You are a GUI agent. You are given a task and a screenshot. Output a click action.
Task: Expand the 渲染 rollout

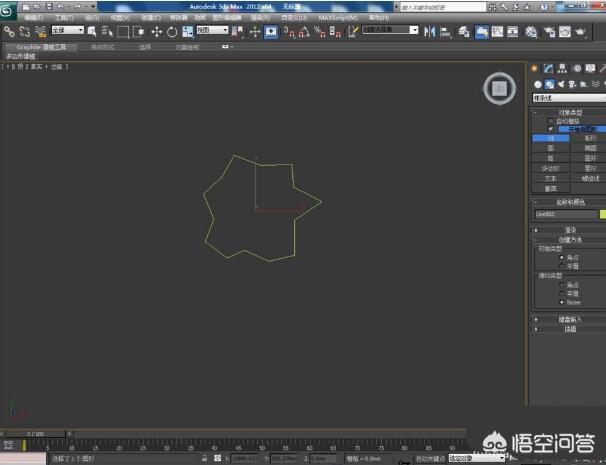click(569, 229)
